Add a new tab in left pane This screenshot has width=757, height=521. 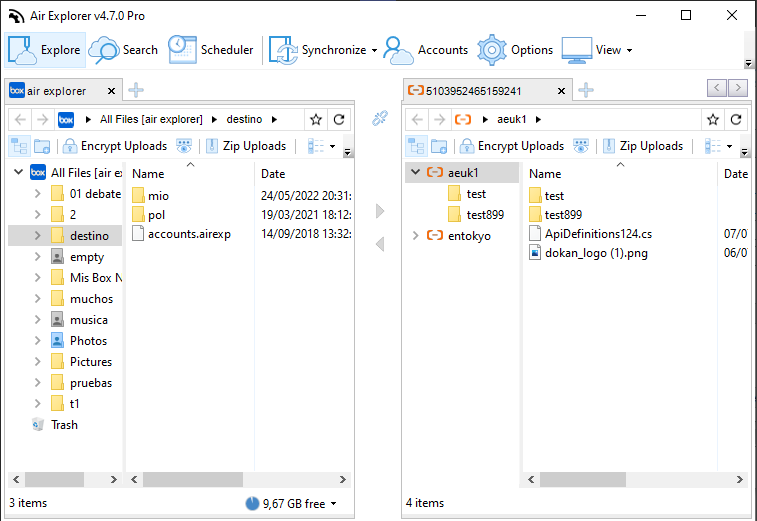pos(136,90)
